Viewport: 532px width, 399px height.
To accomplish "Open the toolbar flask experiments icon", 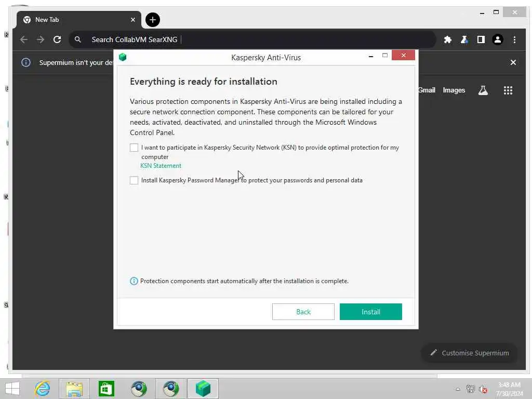I will [464, 39].
